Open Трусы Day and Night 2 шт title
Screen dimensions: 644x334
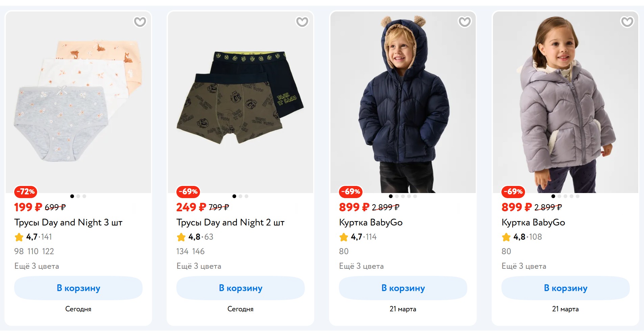coord(230,222)
